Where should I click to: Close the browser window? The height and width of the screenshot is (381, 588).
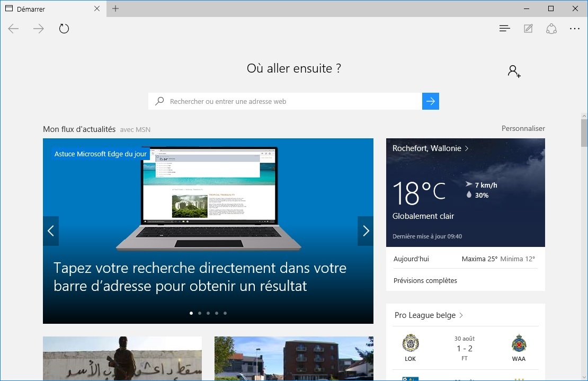(575, 8)
